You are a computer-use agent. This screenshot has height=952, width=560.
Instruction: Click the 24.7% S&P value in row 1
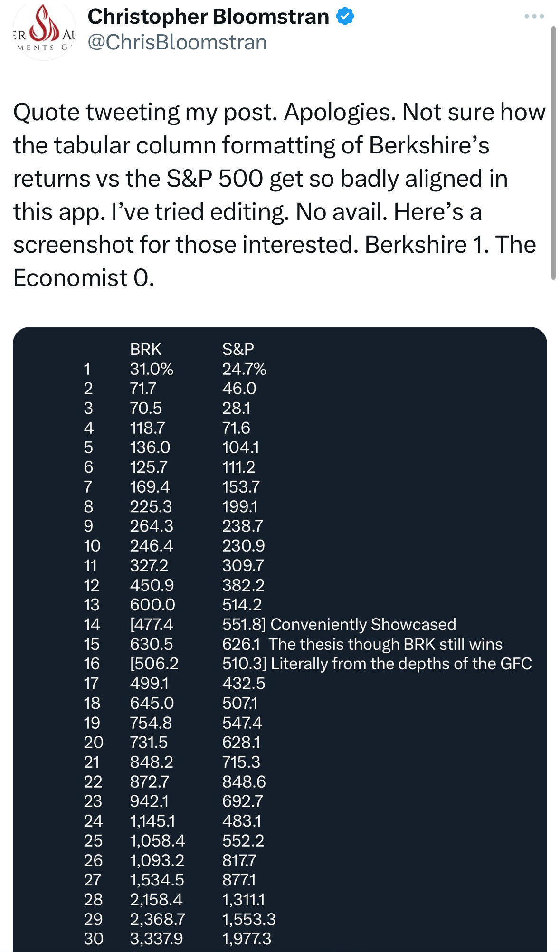[244, 369]
